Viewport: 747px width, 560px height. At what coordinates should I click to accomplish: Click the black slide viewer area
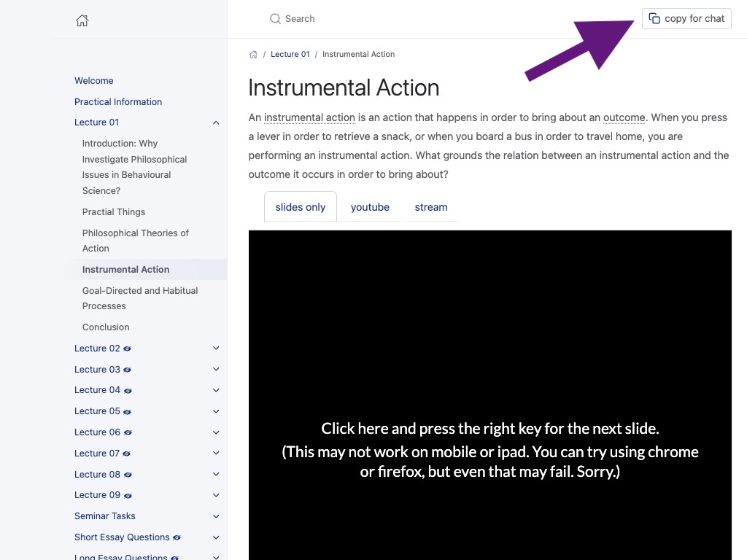point(489,365)
